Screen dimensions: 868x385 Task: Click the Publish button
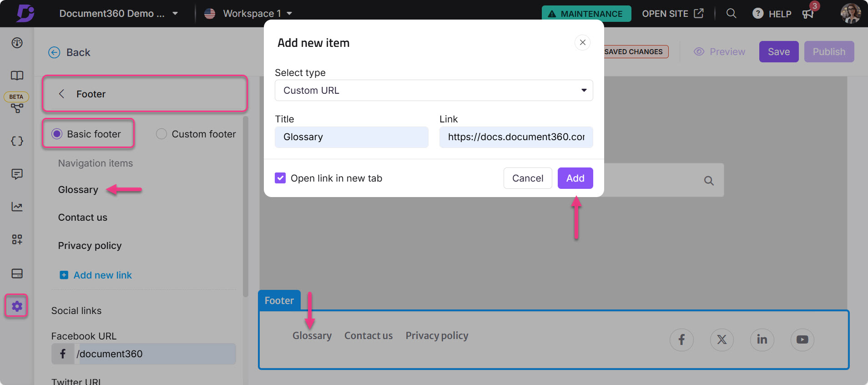tap(829, 51)
